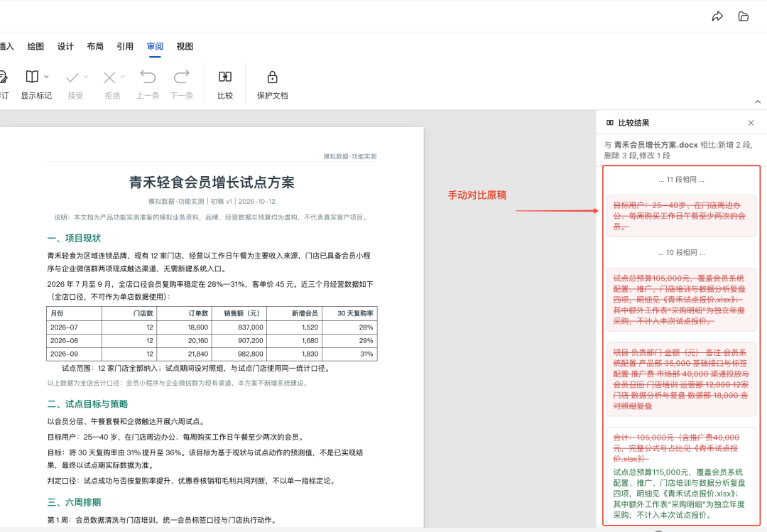Click heading 三、六周排期
The height and width of the screenshot is (532, 767).
point(74,502)
